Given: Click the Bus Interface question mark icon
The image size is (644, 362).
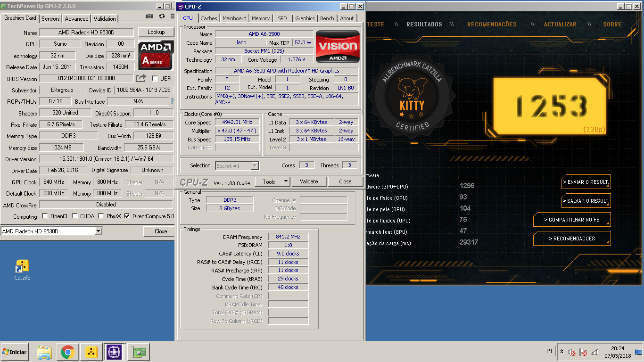Looking at the screenshot, I should point(172,101).
